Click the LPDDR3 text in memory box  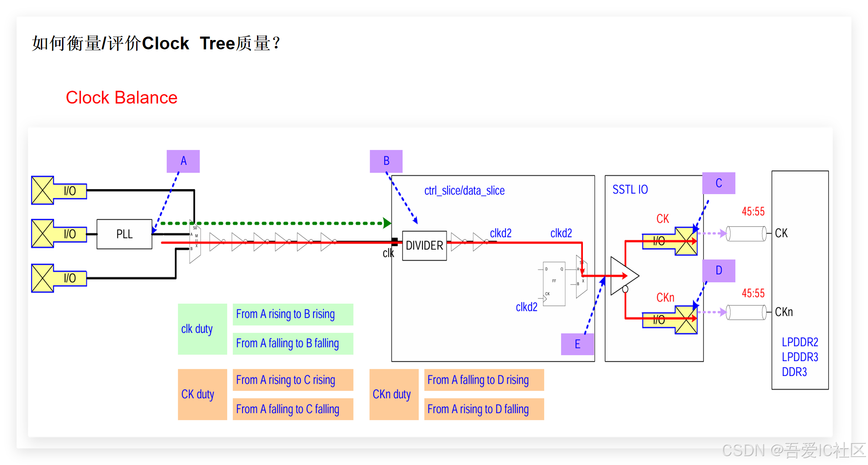point(799,357)
